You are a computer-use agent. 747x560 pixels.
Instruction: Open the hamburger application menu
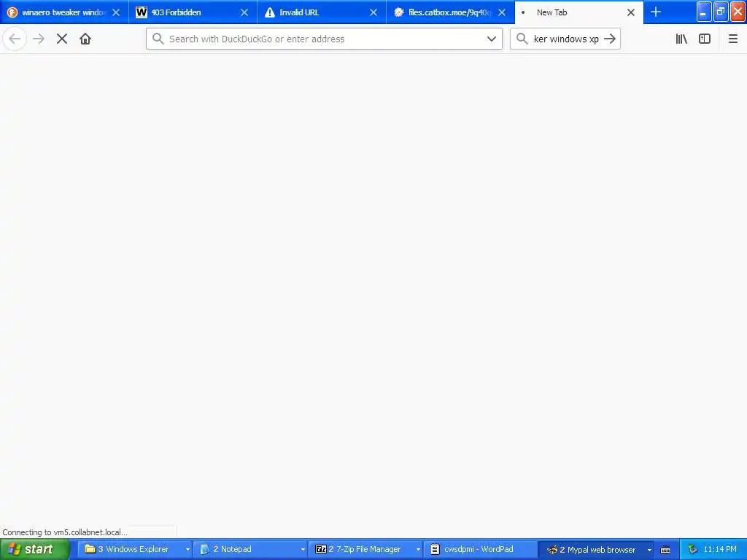pos(732,39)
